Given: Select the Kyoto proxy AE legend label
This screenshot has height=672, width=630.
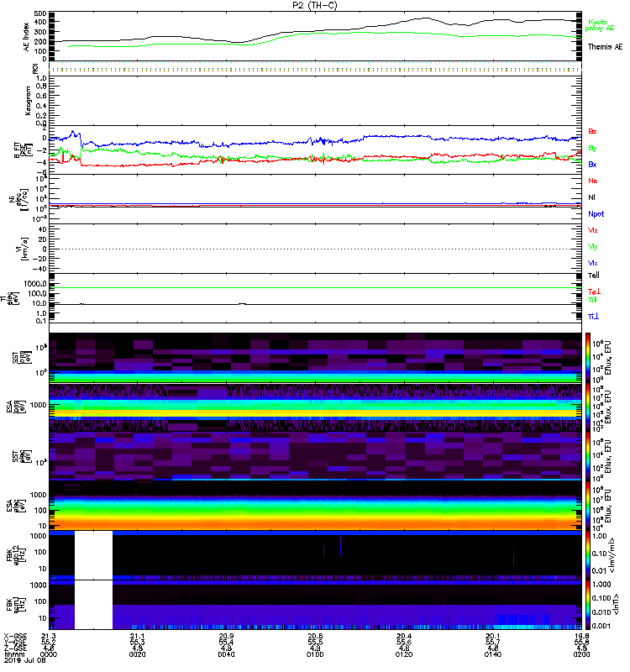Looking at the screenshot, I should [600, 25].
